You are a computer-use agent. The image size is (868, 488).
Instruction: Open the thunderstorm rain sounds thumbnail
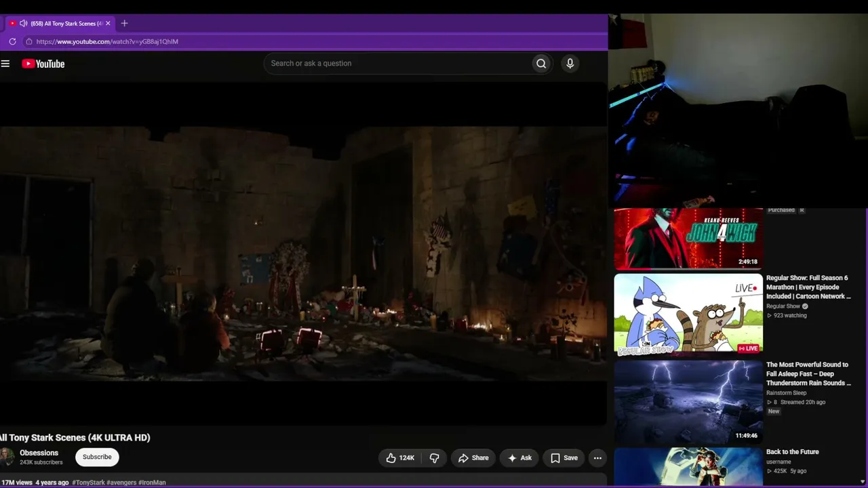click(688, 402)
